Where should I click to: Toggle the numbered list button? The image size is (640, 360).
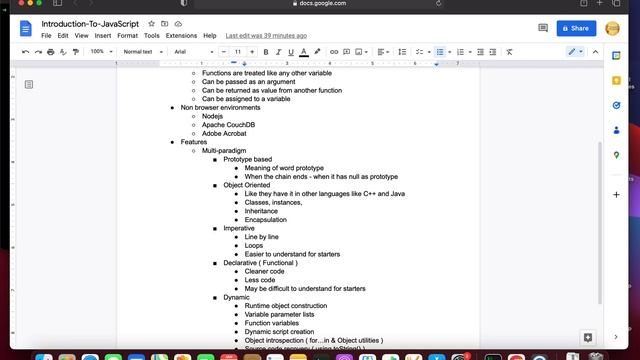(x=460, y=52)
